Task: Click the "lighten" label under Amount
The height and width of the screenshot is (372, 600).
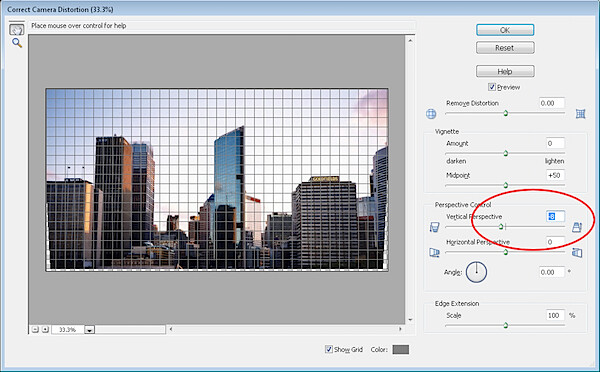Action: [x=554, y=161]
